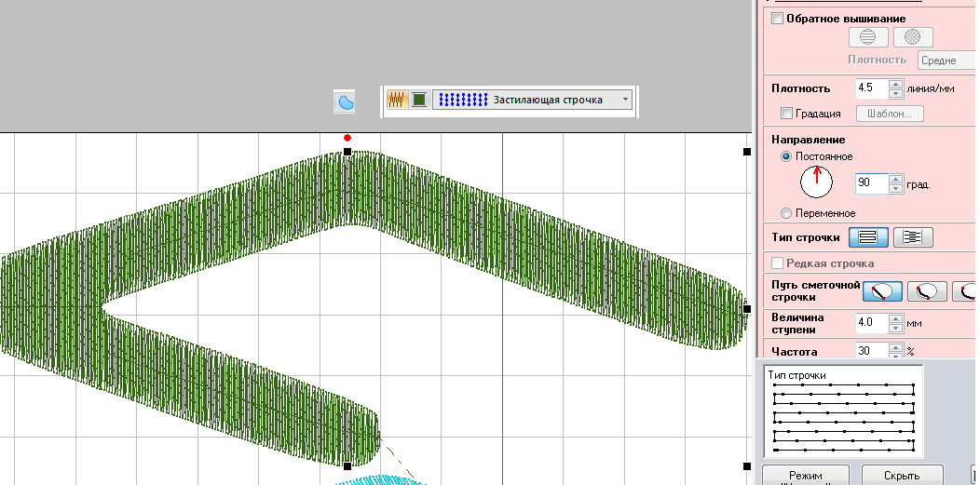Click the horizontal-lines under-sewing icon button
The height and width of the screenshot is (485, 980).
point(867,37)
